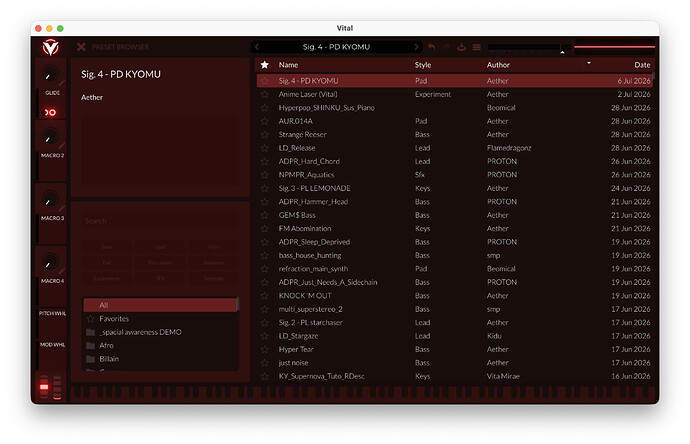This screenshot has height=444, width=690.
Task: Click the preset Search field
Action: pos(160,220)
